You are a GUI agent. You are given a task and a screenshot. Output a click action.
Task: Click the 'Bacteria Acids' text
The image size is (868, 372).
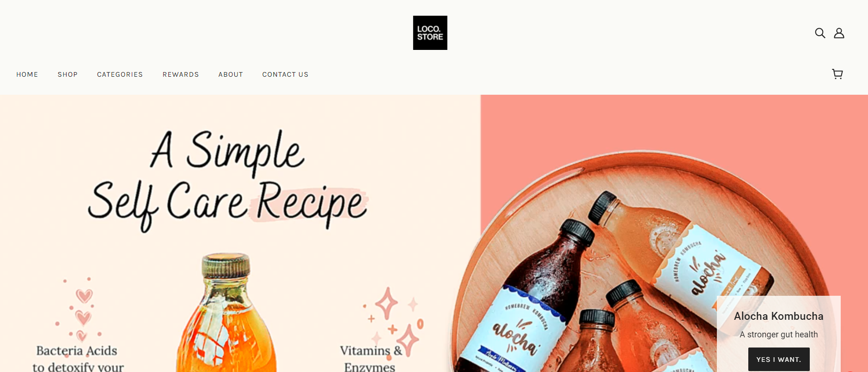77,351
